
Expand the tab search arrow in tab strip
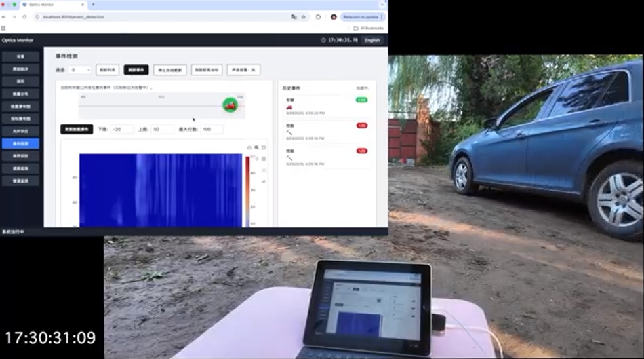click(x=381, y=4)
